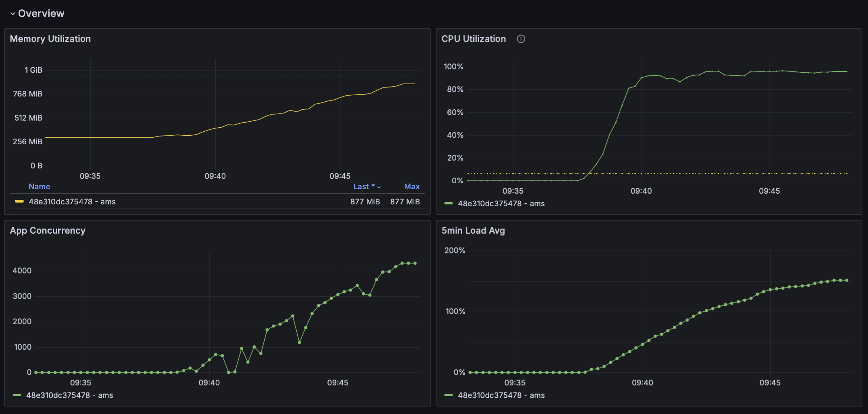Toggle 5min Load Avg series legend label

(501, 395)
